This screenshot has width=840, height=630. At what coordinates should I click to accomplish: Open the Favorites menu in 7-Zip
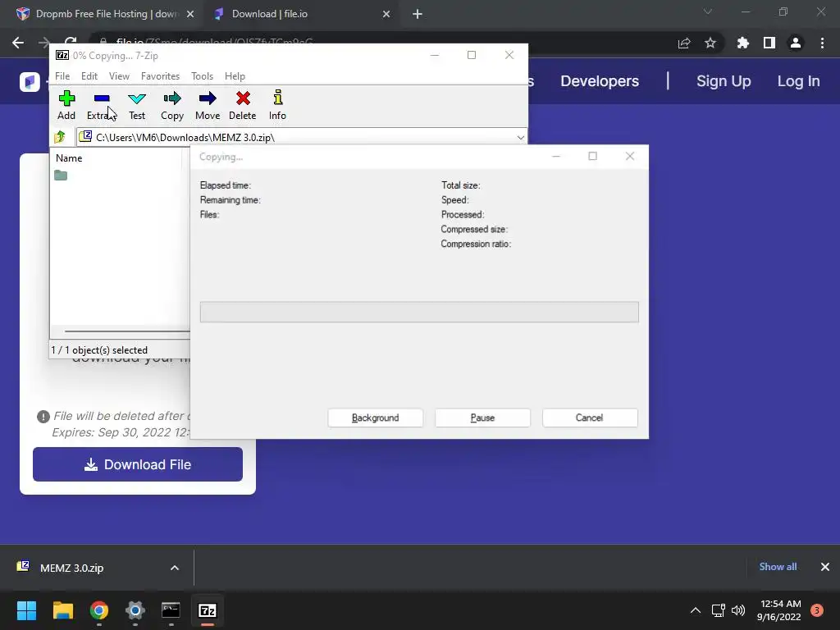tap(160, 76)
